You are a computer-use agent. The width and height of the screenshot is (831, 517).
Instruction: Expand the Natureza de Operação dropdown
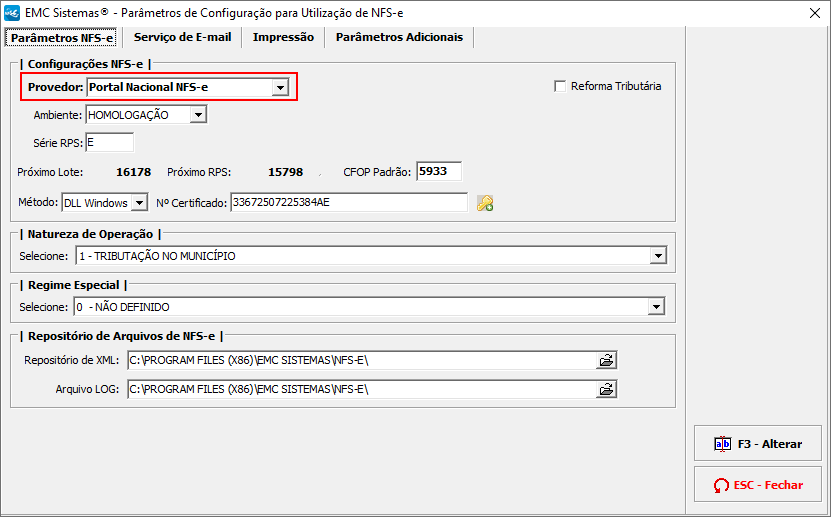coord(658,256)
